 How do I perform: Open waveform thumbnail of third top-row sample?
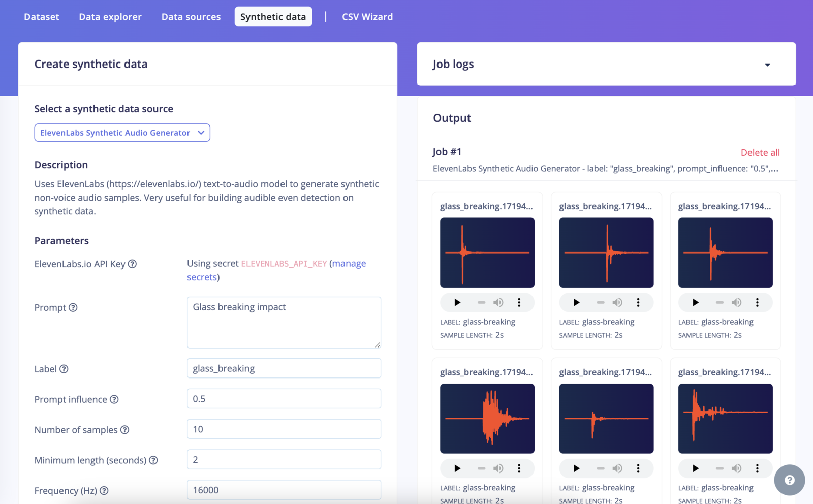tap(726, 253)
